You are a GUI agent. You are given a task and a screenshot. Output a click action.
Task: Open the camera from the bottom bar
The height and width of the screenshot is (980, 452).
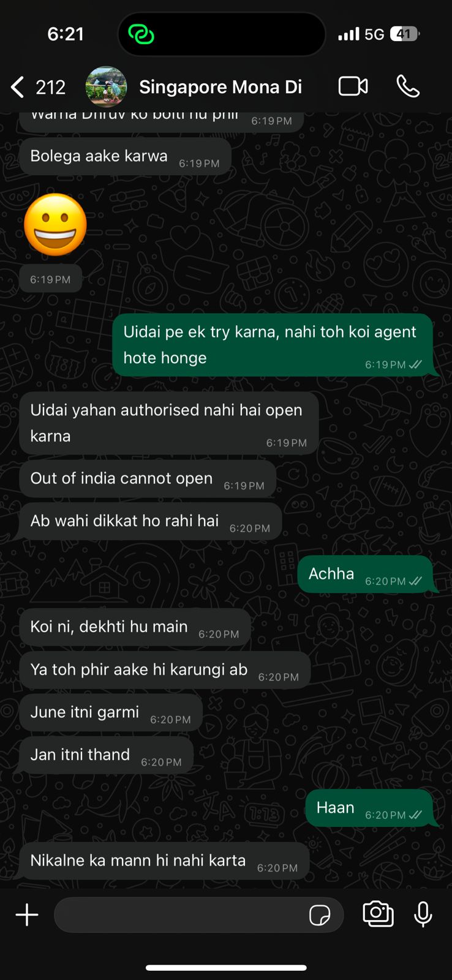pos(378,914)
